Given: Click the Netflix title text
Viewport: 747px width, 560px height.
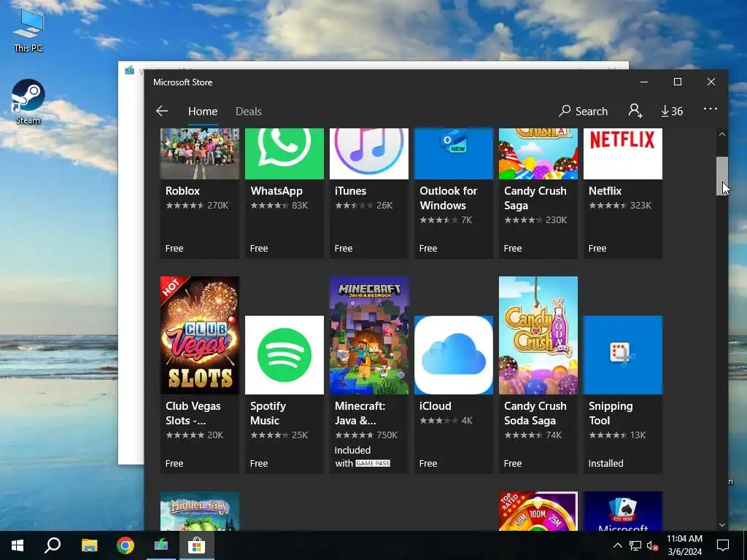Looking at the screenshot, I should pyautogui.click(x=605, y=191).
